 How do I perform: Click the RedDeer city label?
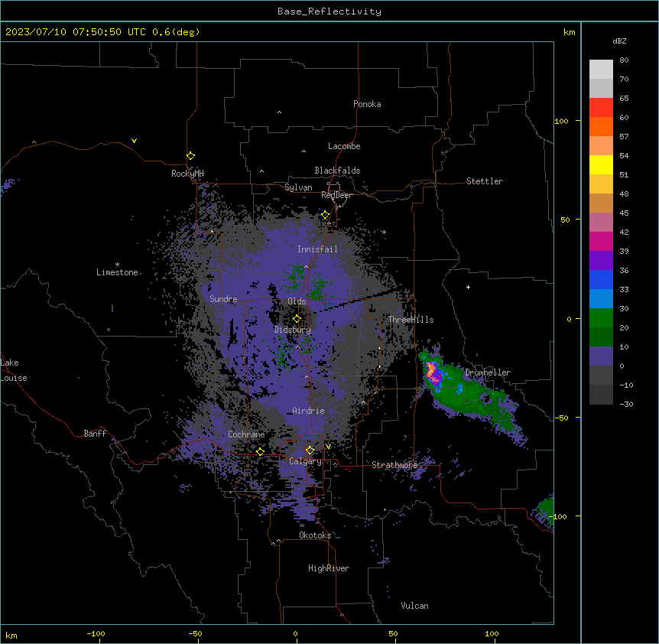pos(337,195)
